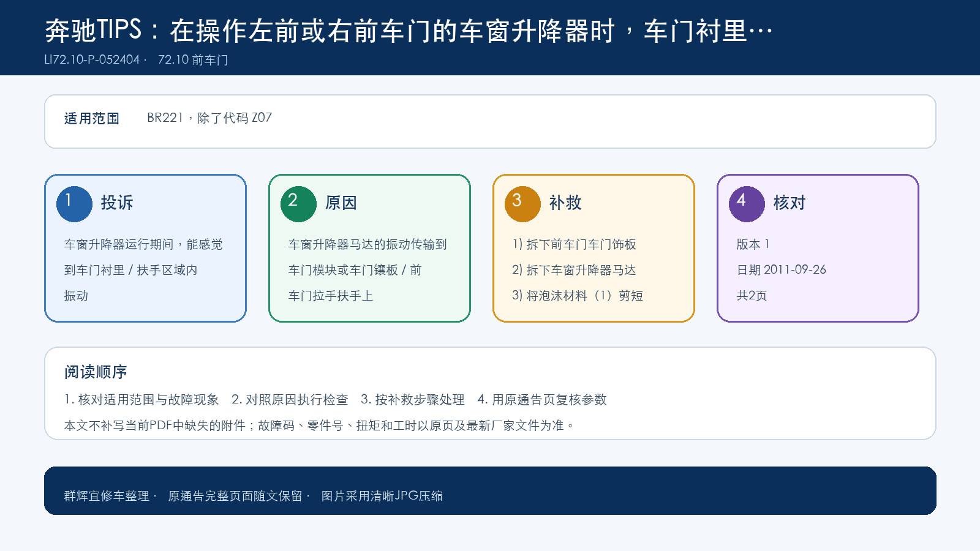Click step 1) 拆下前车门车门饰板

[x=575, y=244]
